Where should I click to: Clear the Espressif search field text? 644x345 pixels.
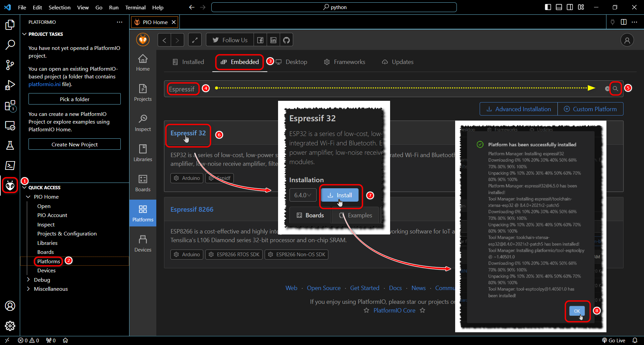[x=607, y=89]
